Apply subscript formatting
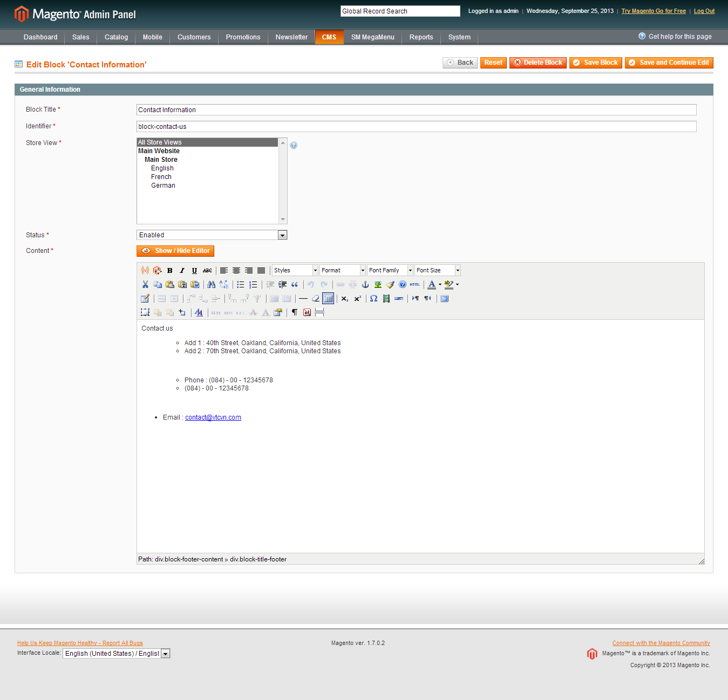 click(x=345, y=298)
